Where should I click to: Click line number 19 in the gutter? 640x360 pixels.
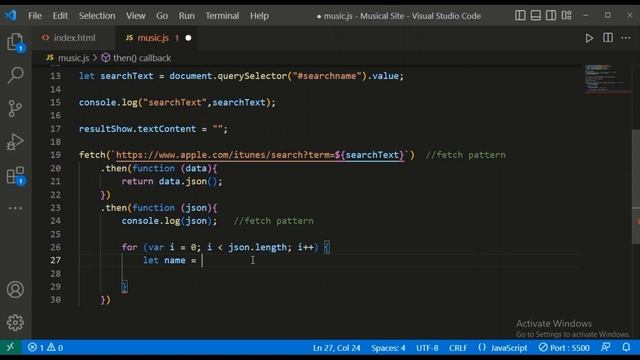click(x=56, y=155)
